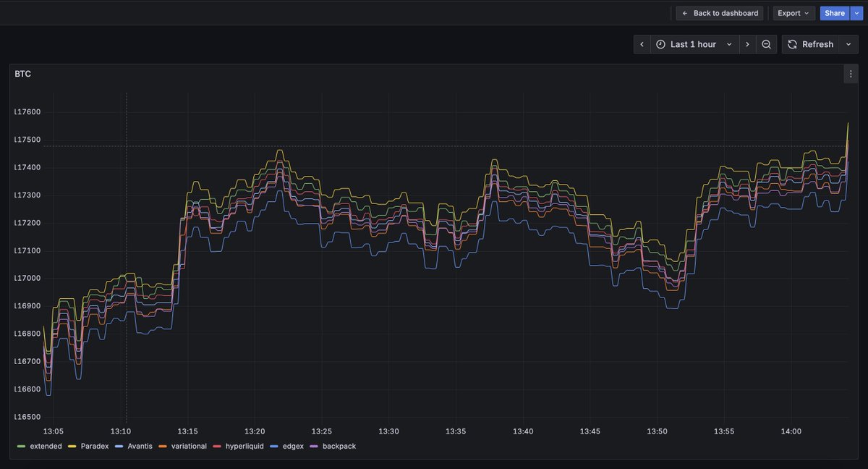Open the Last 1 hour time picker
868x469 pixels.
coord(694,44)
